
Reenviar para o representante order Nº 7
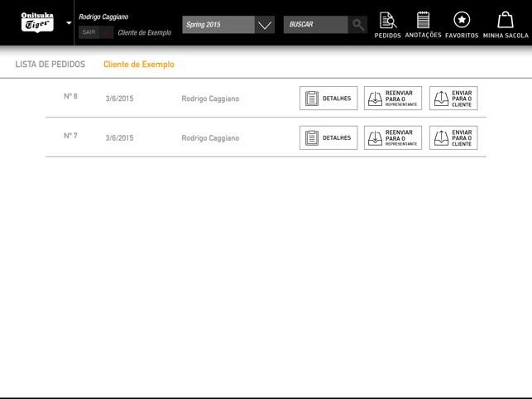[x=393, y=137]
